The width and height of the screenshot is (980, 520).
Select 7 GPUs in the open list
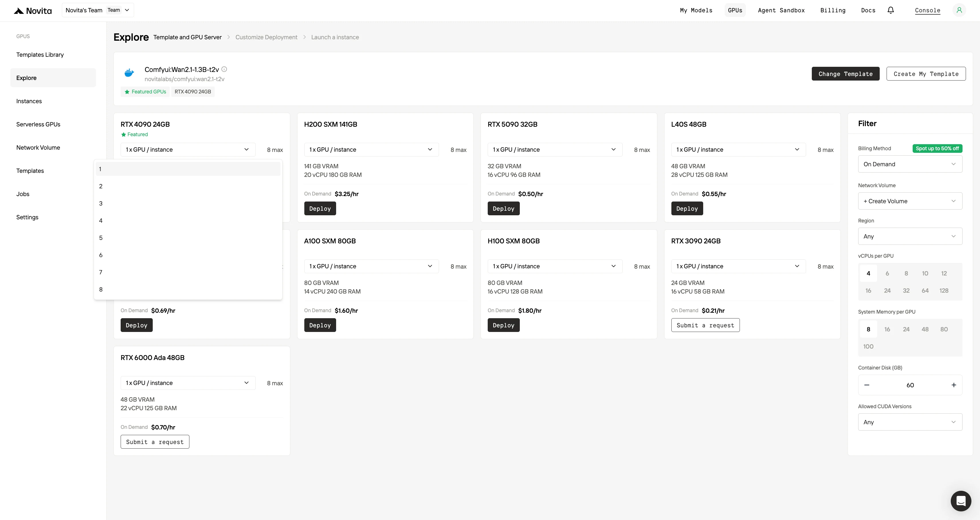188,272
